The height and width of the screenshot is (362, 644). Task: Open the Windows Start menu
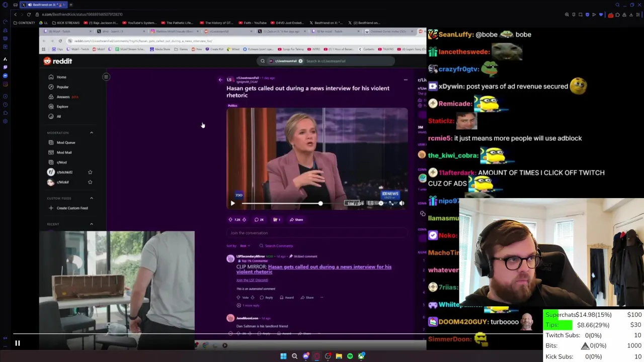(x=283, y=356)
